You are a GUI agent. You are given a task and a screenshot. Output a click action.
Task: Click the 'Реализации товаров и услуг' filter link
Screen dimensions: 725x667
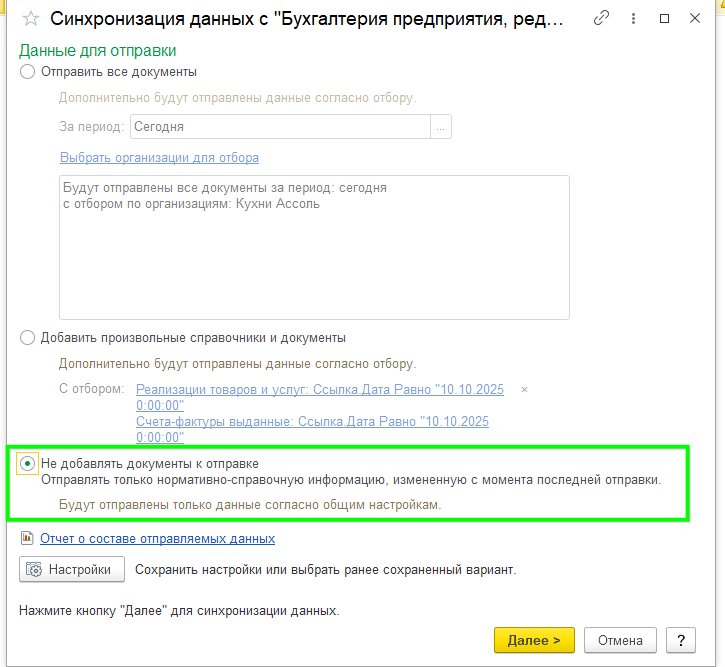coord(319,398)
